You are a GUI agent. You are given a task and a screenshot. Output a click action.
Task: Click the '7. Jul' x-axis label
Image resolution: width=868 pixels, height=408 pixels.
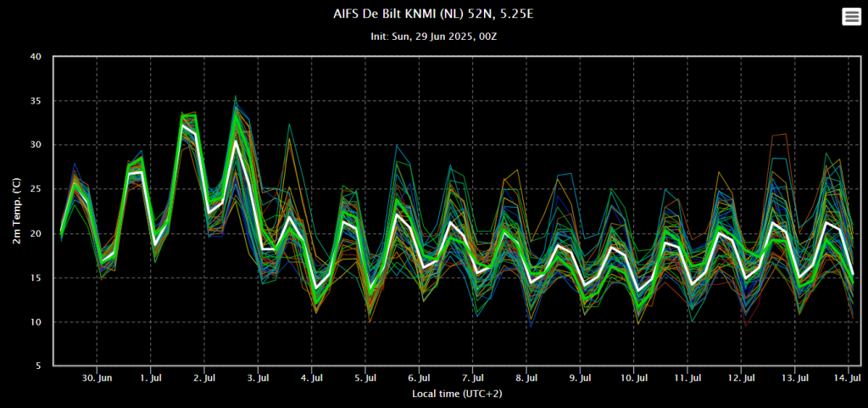point(473,378)
